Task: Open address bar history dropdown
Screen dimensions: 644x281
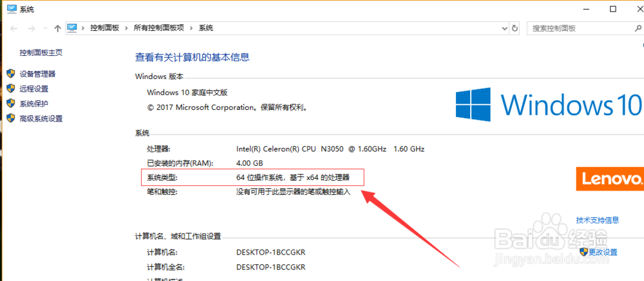Action: click(505, 29)
